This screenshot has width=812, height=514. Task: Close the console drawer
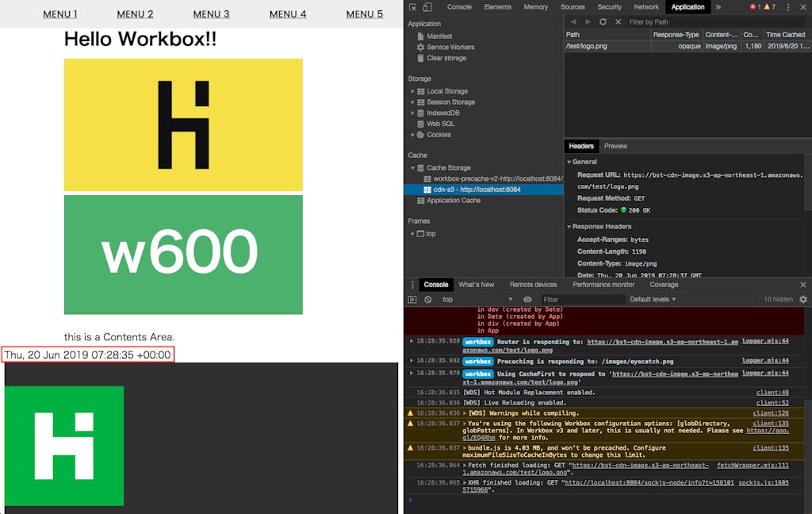[x=803, y=285]
